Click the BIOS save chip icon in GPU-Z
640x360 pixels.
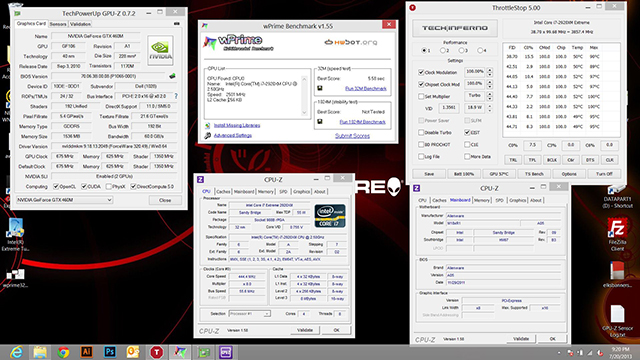pyautogui.click(x=173, y=76)
